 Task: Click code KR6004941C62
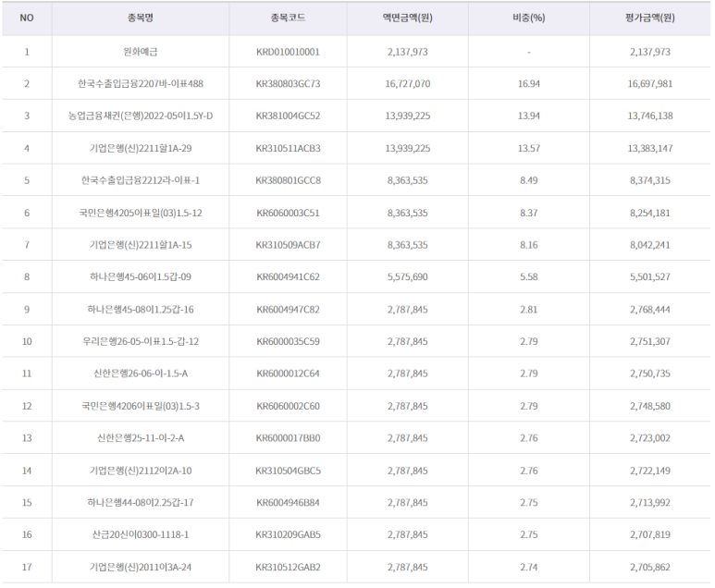pos(288,277)
